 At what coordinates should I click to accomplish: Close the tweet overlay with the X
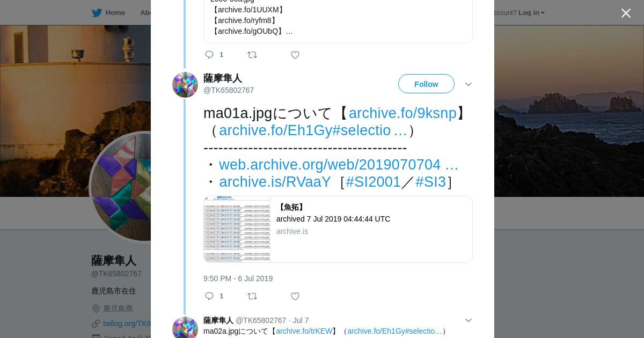pyautogui.click(x=626, y=13)
